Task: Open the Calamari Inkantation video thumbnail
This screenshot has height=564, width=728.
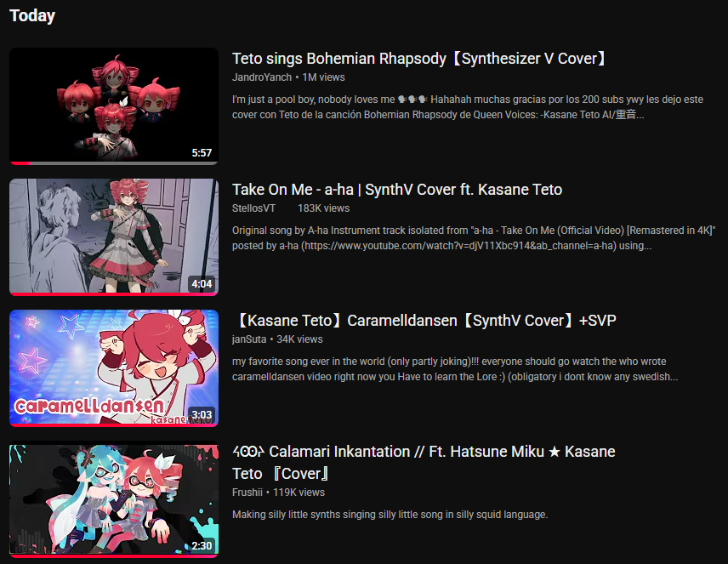Action: 114,499
